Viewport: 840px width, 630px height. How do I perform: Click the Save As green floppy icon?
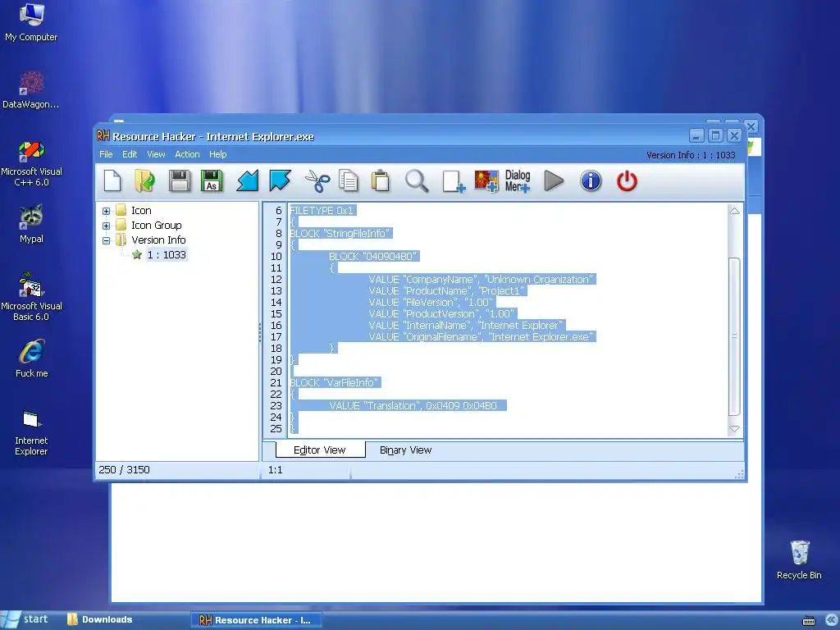(x=212, y=180)
